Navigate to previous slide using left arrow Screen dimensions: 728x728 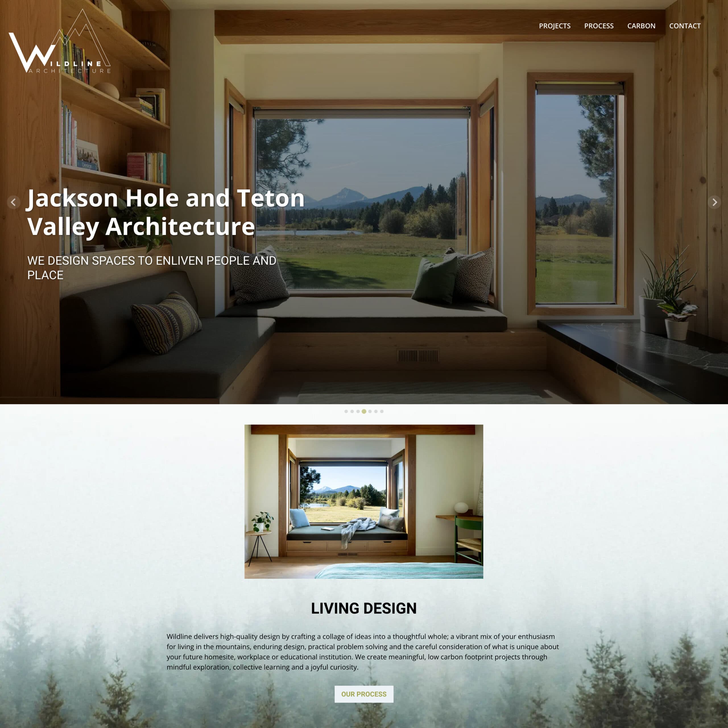coord(13,203)
